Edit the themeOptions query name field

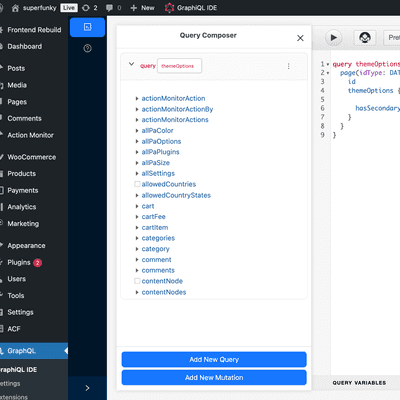point(179,66)
